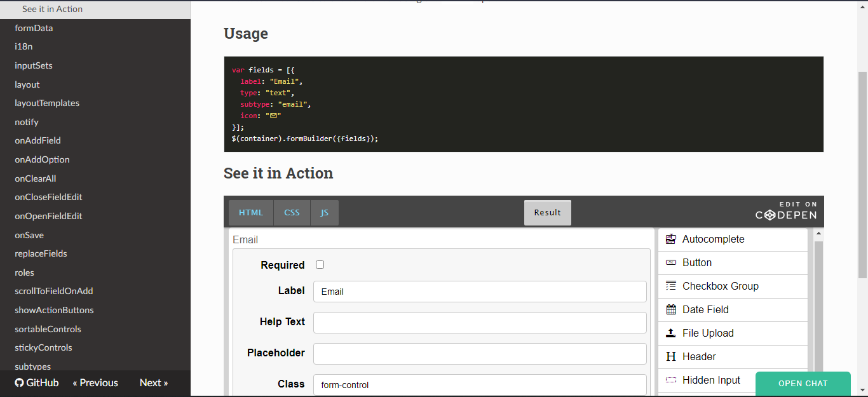Toggle the Required checkbox
Viewport: 868px width, 397px height.
coord(320,265)
